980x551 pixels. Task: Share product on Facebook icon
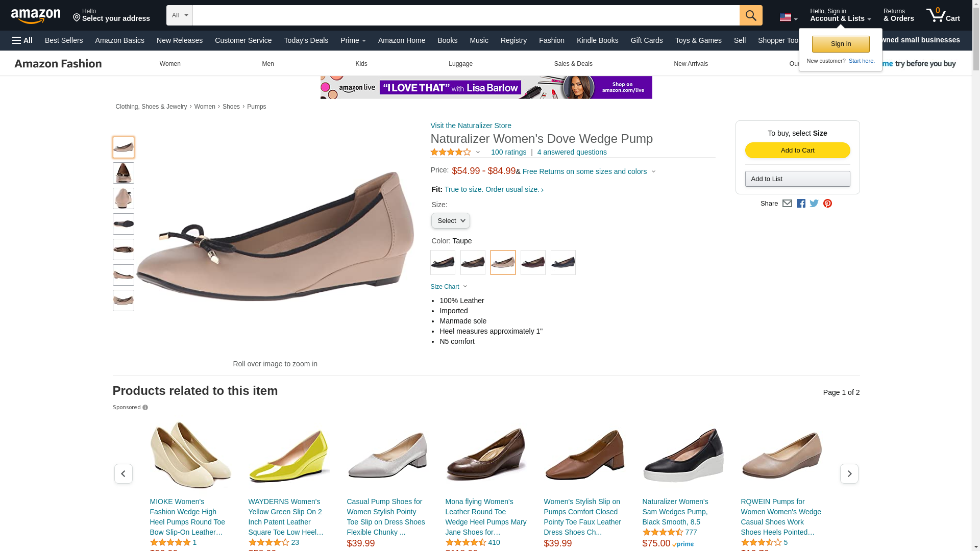(x=801, y=204)
